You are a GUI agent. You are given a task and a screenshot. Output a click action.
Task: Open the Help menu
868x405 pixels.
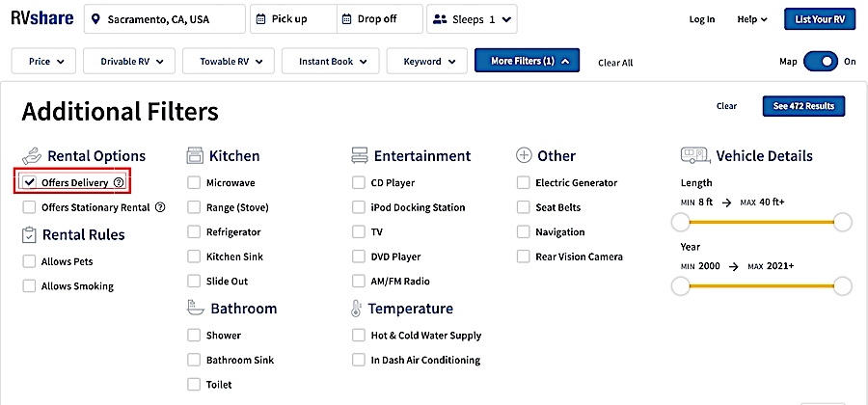coord(752,19)
